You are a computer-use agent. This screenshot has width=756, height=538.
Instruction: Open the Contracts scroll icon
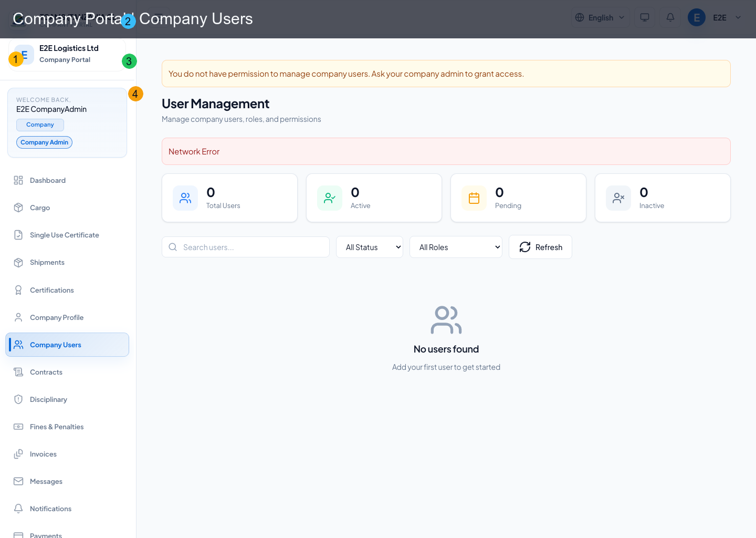tap(18, 372)
